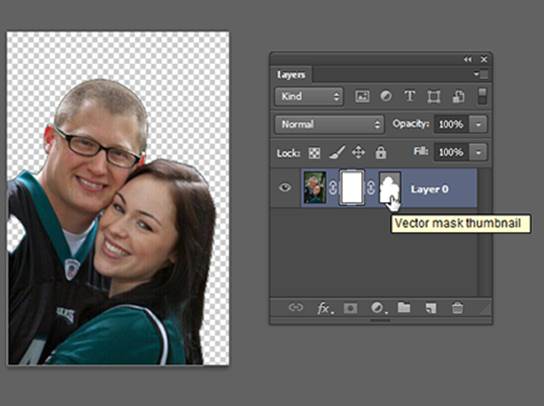Delete layer with trash icon

pos(457,308)
